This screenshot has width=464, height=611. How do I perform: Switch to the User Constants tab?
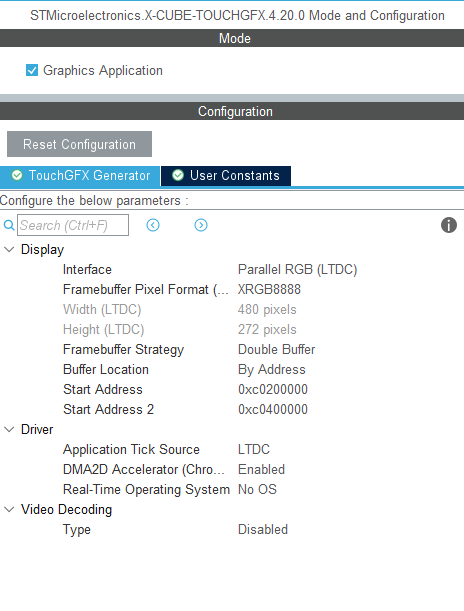226,176
